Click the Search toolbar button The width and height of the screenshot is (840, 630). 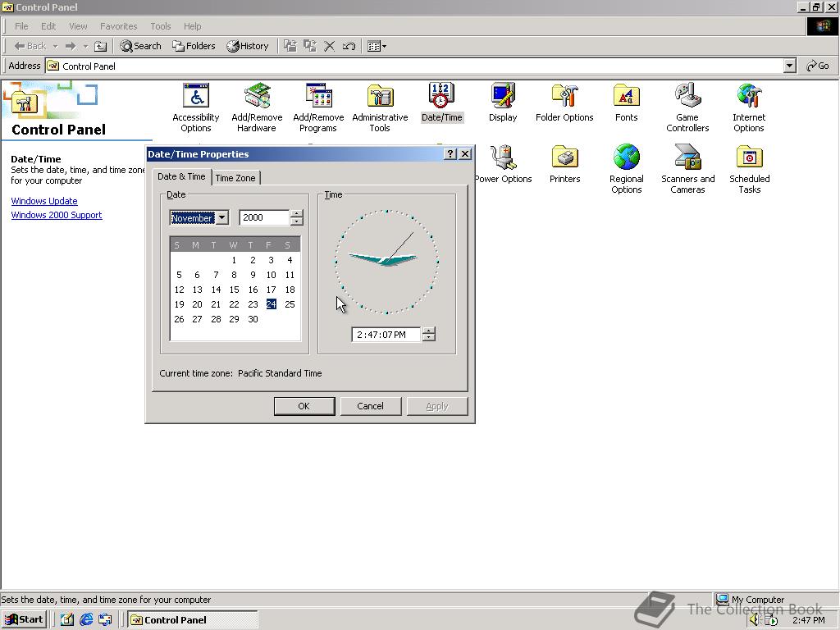click(140, 46)
